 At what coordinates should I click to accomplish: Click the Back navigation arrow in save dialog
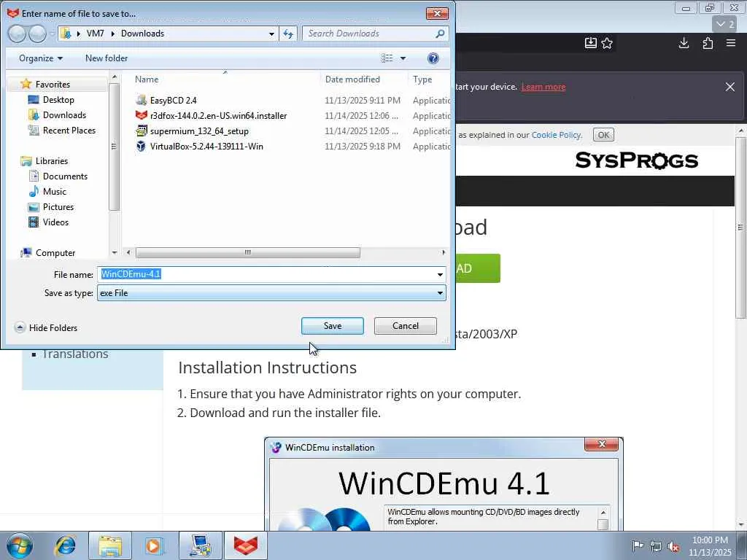[18, 34]
